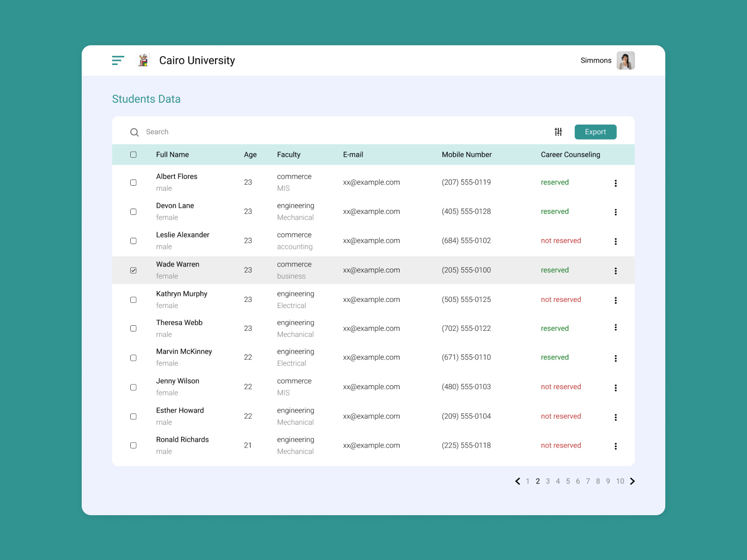This screenshot has height=560, width=747.
Task: Click Esther Howard's email address
Action: tap(371, 416)
